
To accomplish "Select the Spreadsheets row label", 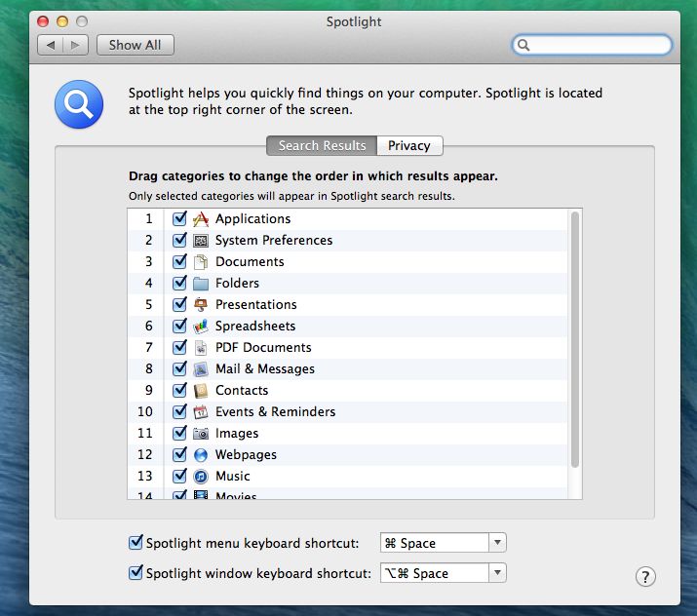I will click(255, 326).
